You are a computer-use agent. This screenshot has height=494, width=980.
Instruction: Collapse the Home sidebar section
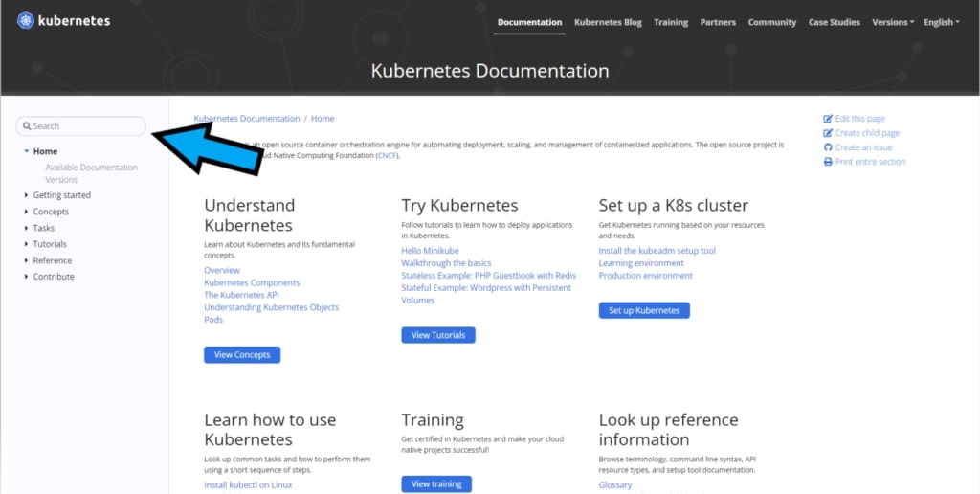26,151
